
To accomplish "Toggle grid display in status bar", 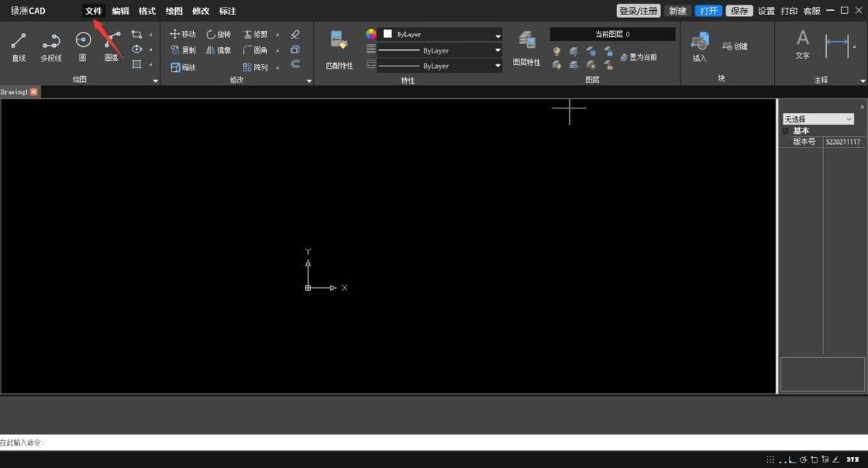I will 770,459.
